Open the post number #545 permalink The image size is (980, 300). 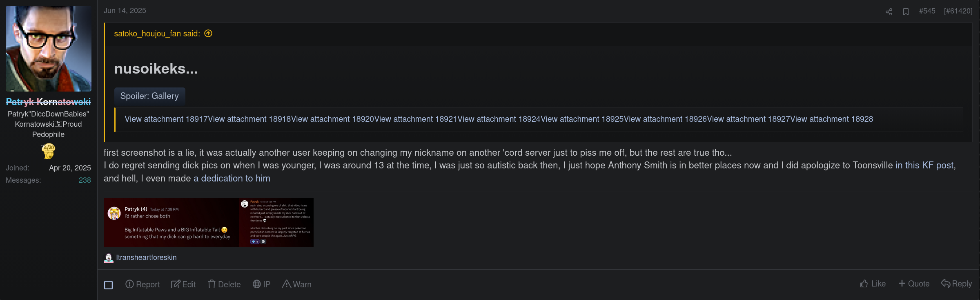[x=927, y=11]
